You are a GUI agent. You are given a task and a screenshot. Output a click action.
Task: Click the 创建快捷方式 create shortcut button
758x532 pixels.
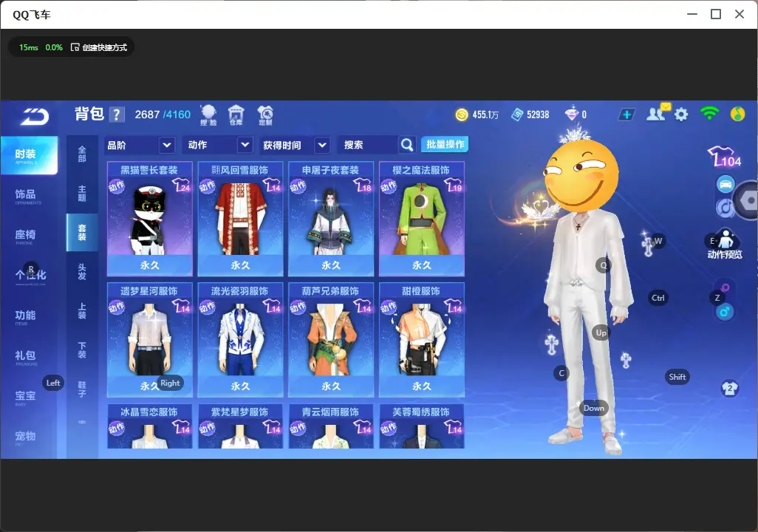(x=99, y=47)
